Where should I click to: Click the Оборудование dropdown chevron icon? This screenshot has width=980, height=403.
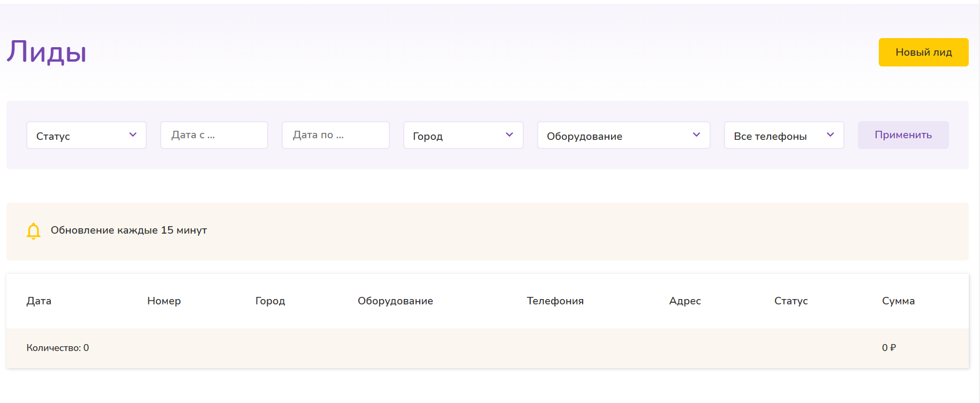(x=696, y=135)
